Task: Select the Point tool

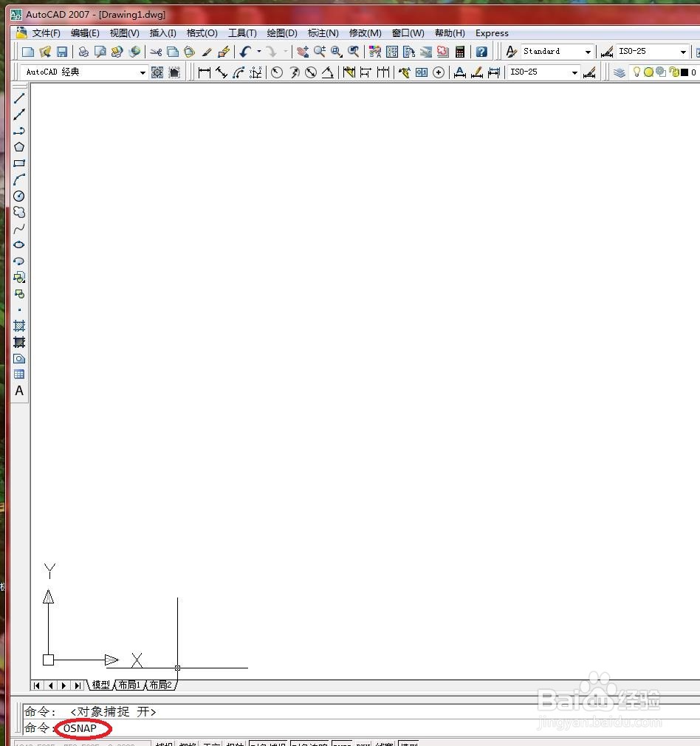Action: tap(19, 310)
